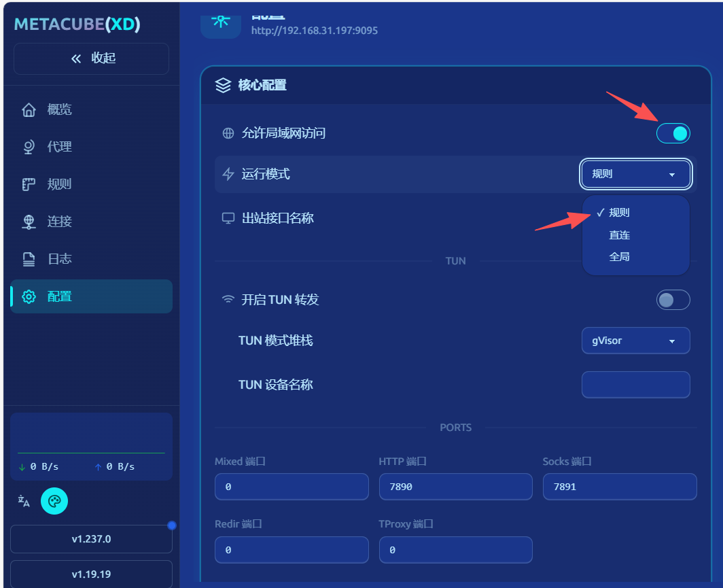Click the gear icon next to 配置
Image resolution: width=723 pixels, height=588 pixels.
(29, 296)
